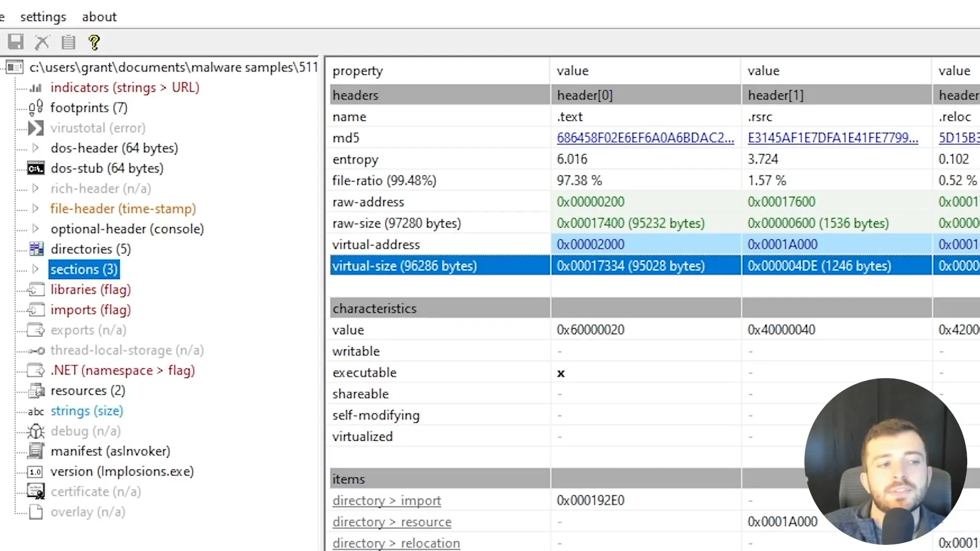Open the manifest (asInvoker) node

(110, 451)
